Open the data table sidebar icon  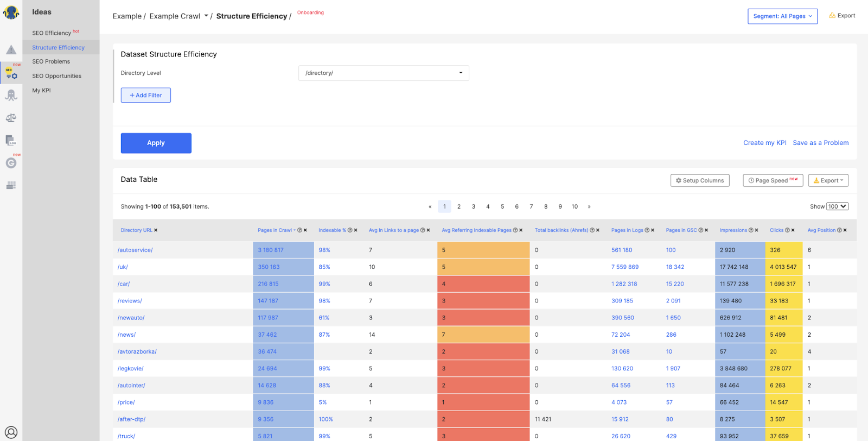pyautogui.click(x=11, y=186)
